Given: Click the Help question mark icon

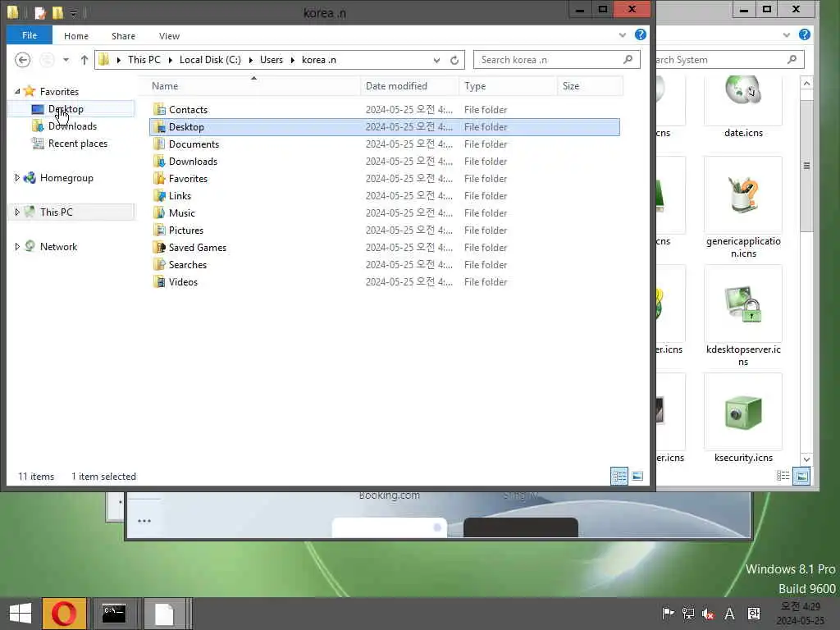Looking at the screenshot, I should point(640,34).
